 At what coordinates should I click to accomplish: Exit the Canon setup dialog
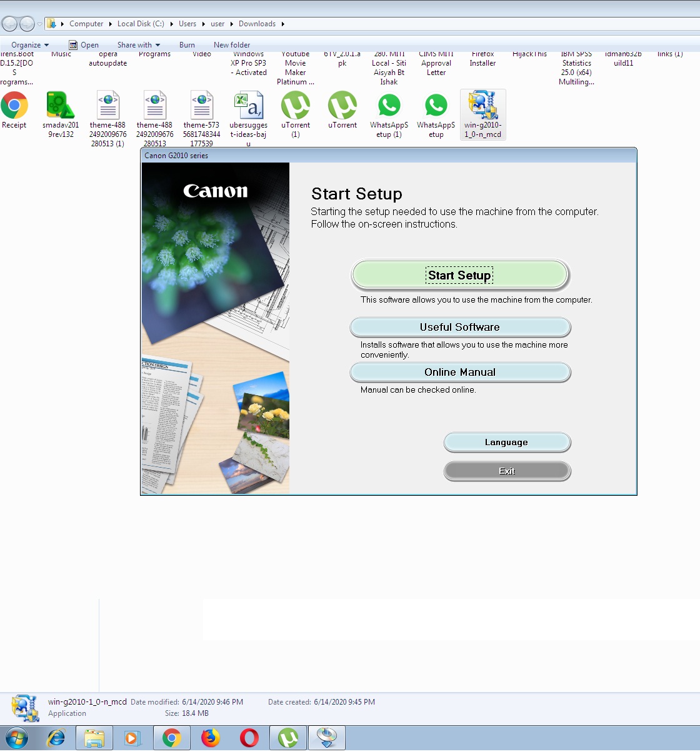click(x=507, y=471)
